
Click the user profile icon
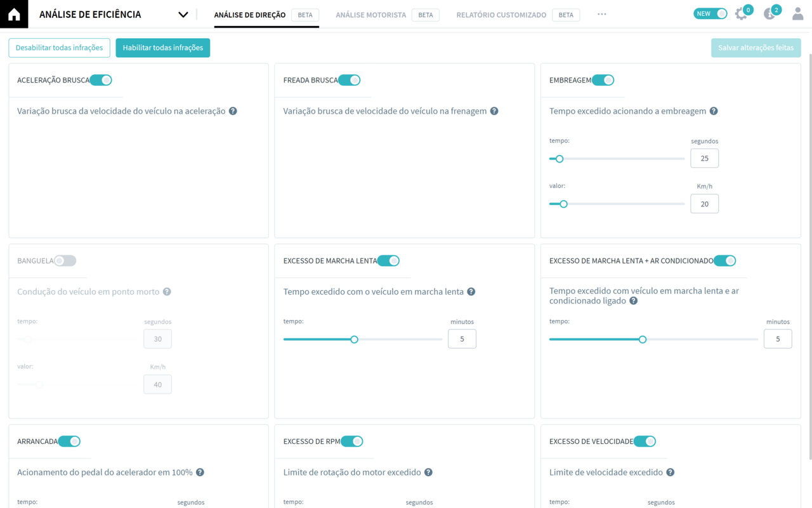point(797,13)
